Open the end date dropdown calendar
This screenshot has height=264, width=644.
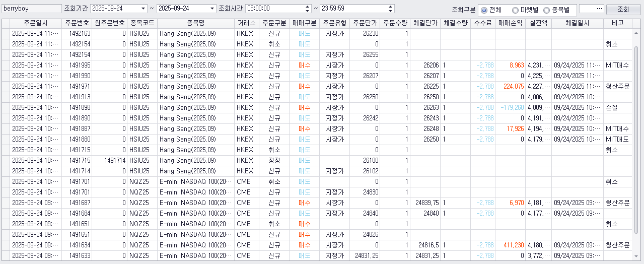pos(212,9)
